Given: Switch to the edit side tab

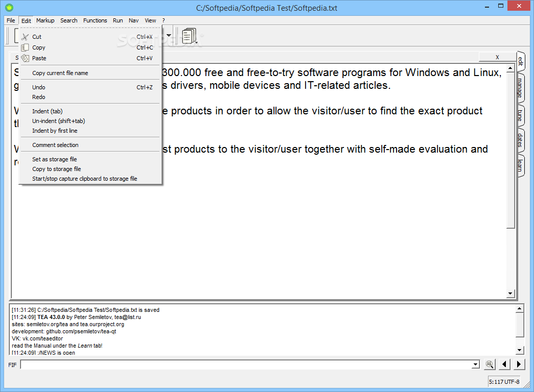Looking at the screenshot, I should [x=520, y=61].
